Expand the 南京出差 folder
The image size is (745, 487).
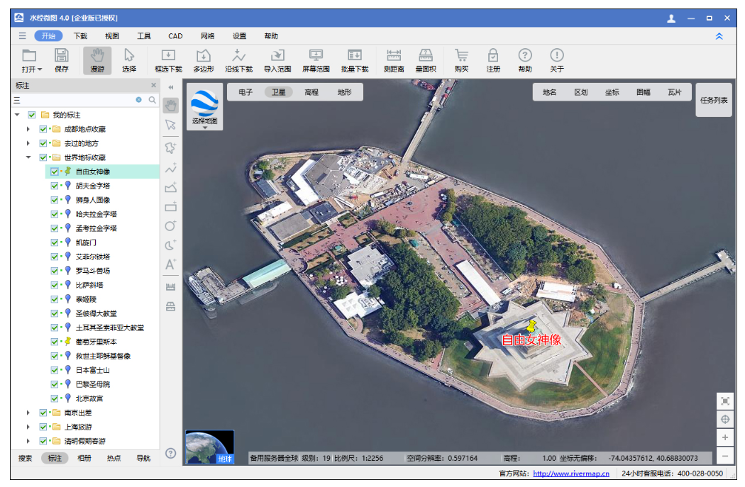[28, 412]
